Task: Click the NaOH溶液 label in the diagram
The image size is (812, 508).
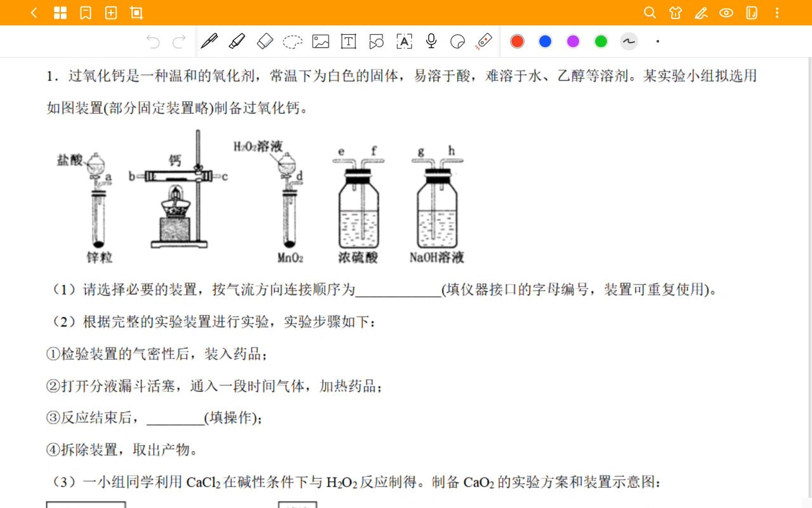Action: point(436,258)
